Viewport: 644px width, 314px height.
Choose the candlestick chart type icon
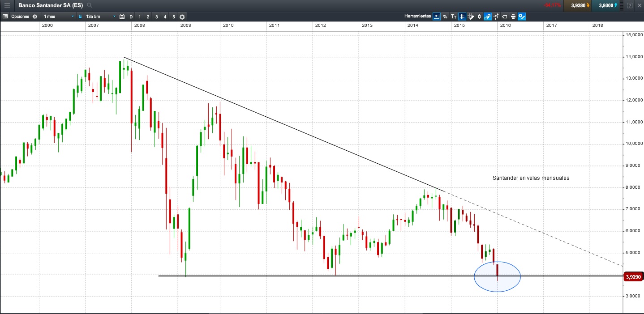pyautogui.click(x=479, y=17)
